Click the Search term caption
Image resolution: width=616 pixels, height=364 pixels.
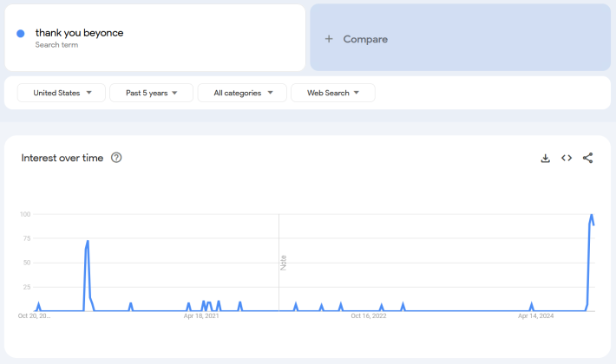(x=56, y=45)
